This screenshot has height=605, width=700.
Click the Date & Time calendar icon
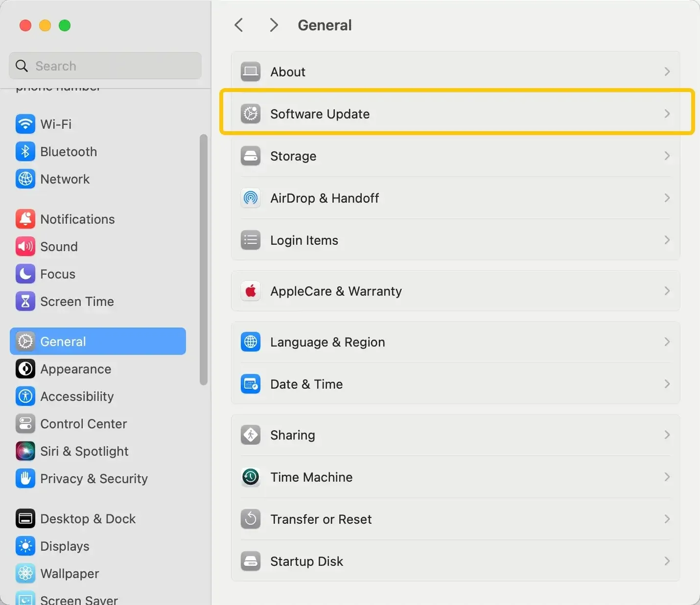coord(251,384)
